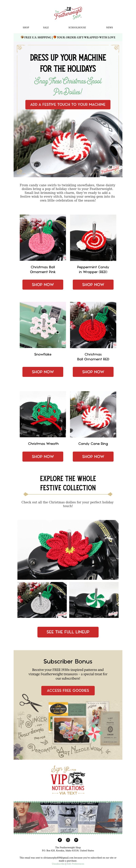Viewport: 136px width, 868px height.
Task: Shop Now for Christmas Wreath doily
Action: 43,456
